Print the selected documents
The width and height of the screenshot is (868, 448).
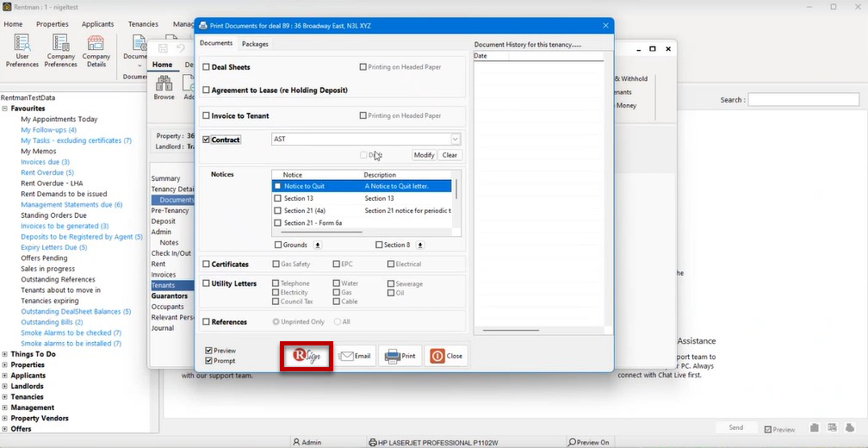pos(400,356)
